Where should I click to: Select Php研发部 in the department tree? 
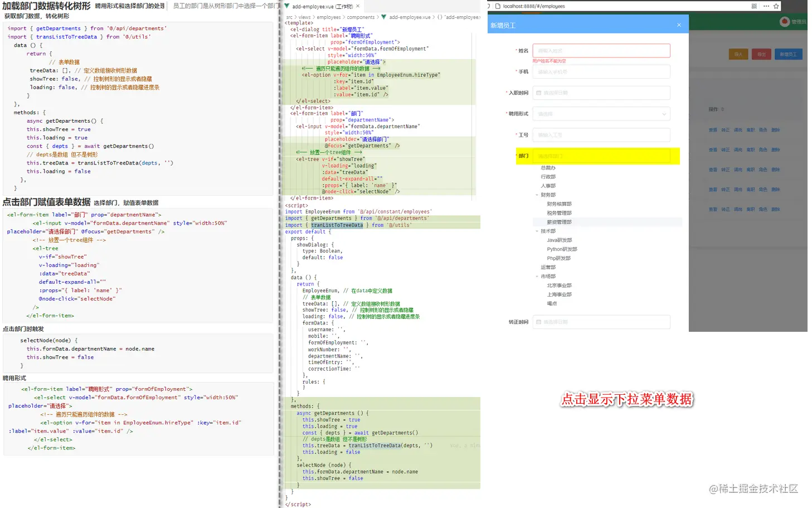(559, 258)
